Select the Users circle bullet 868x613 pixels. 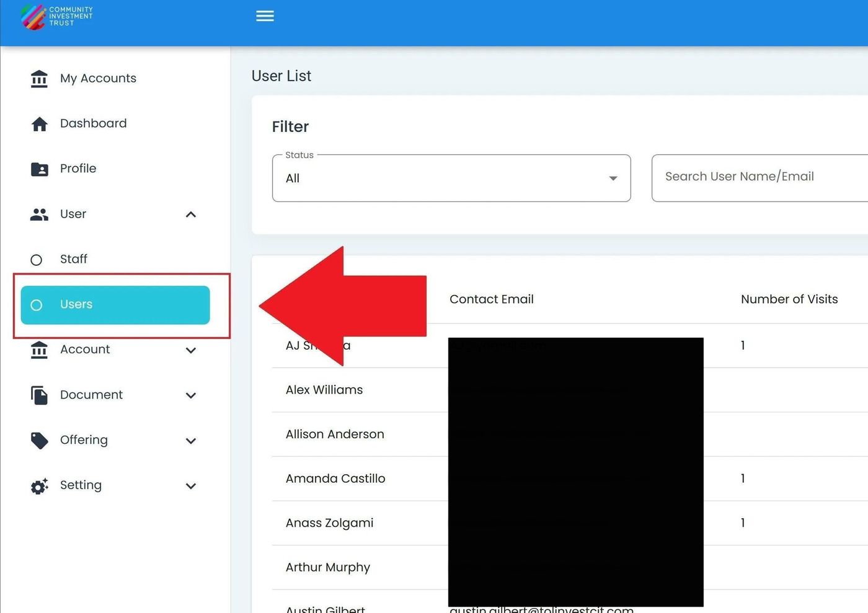[37, 305]
